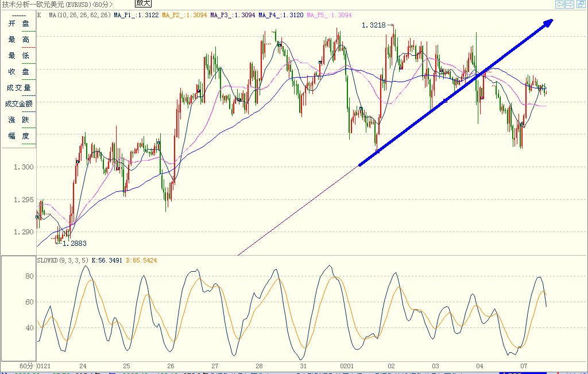Click the 27 date on time axis
Screen dimensions: 588x374
(215, 366)
